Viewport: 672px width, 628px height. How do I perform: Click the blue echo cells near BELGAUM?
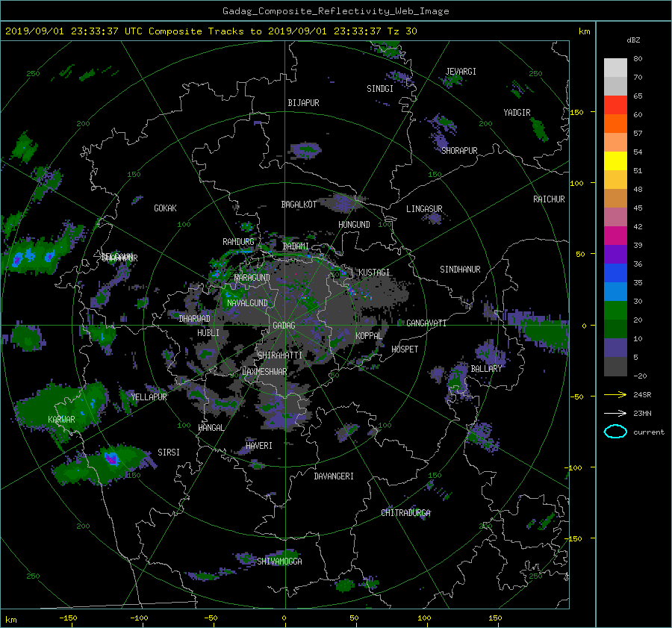(32, 257)
